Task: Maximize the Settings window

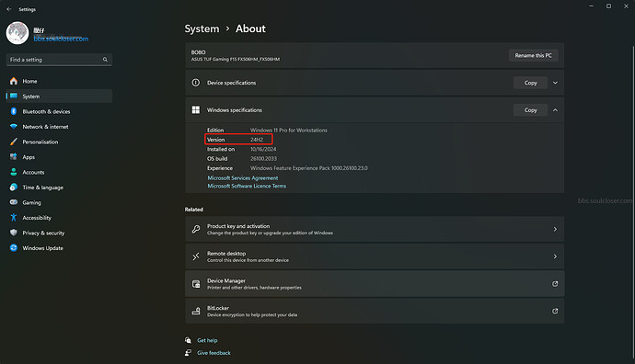Action: (608, 6)
